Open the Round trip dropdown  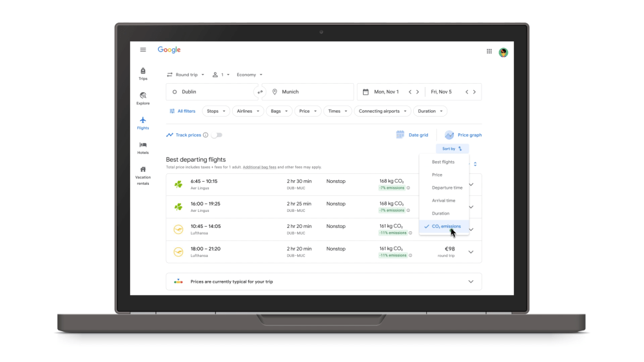[186, 75]
